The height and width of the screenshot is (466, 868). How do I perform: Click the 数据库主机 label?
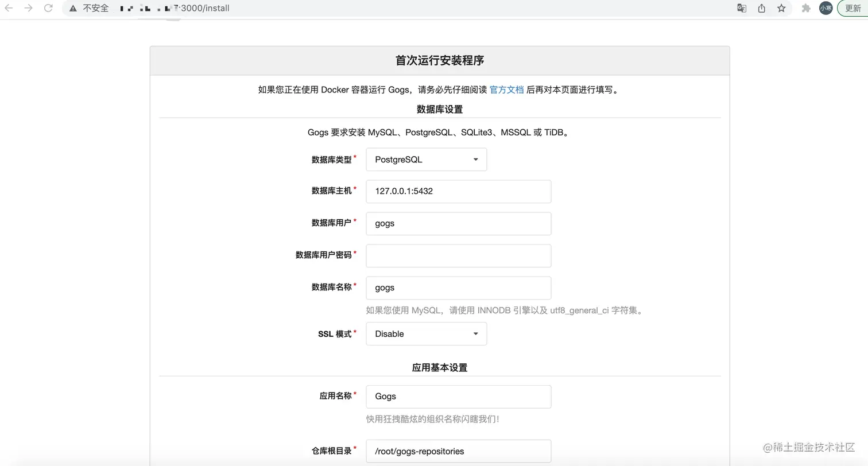pos(331,191)
